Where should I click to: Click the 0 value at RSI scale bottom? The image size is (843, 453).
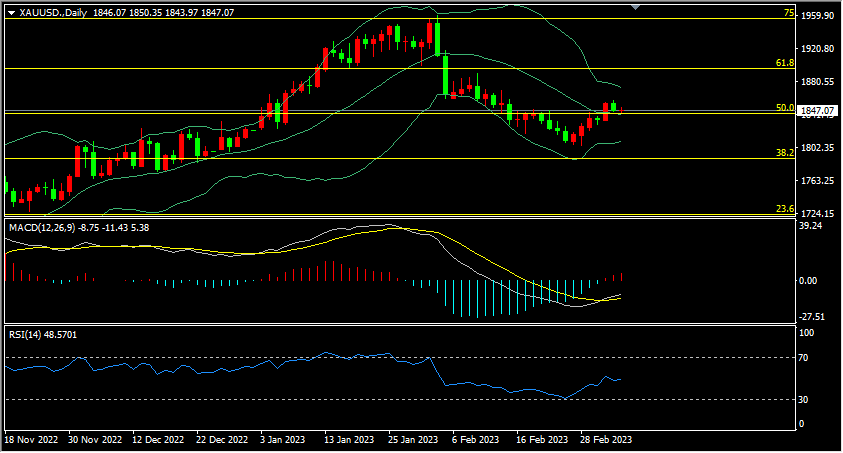(802, 424)
